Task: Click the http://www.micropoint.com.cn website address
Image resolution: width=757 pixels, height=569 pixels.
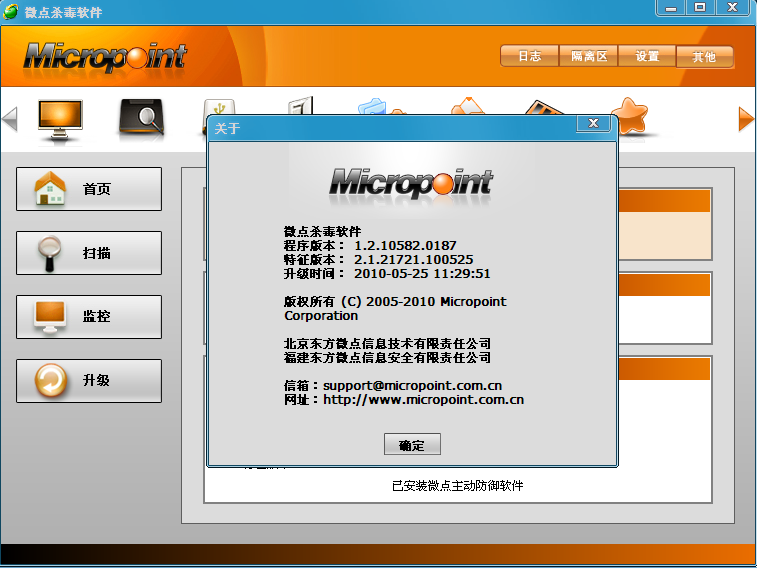Action: click(423, 400)
